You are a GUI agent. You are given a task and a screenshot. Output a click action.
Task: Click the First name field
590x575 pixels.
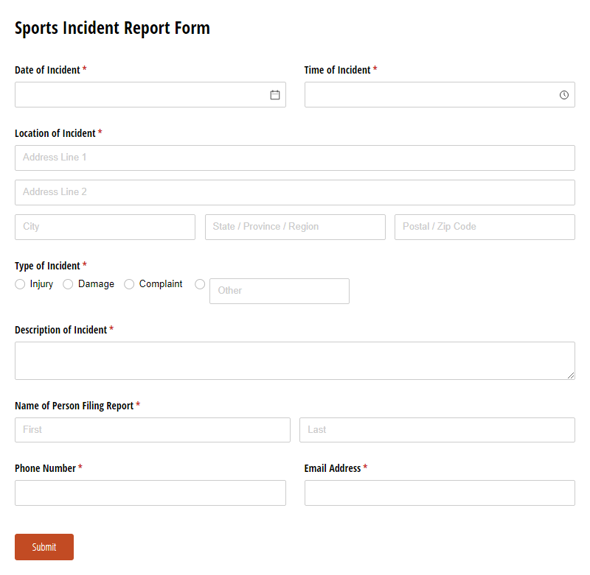pyautogui.click(x=152, y=430)
